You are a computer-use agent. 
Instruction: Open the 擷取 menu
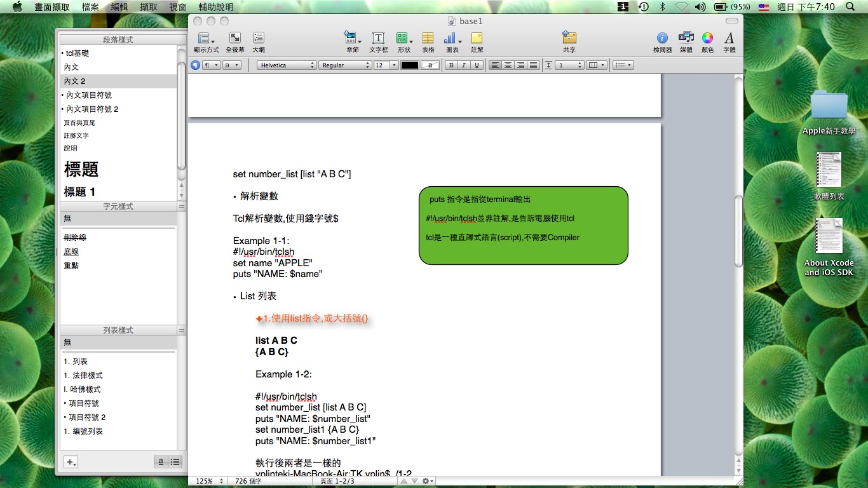149,7
